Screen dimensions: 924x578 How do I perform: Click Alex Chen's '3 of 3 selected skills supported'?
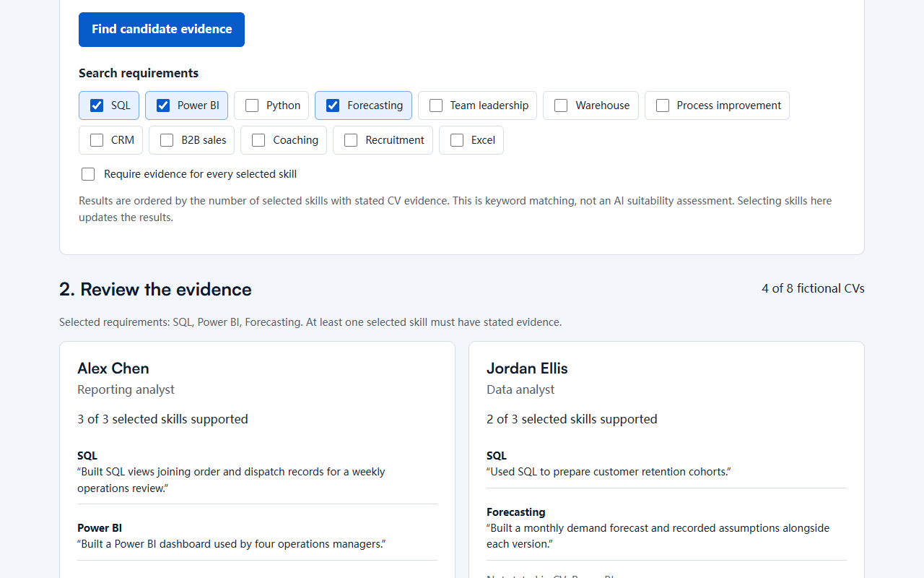(162, 419)
